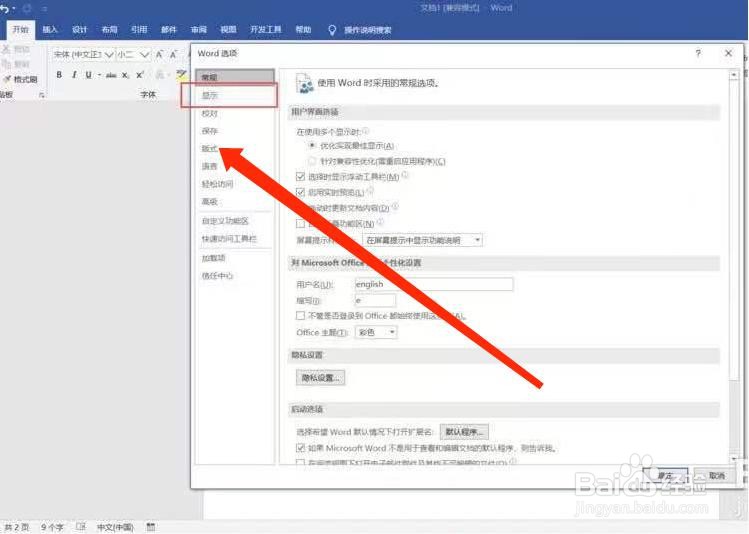Switch to the 开始 ribbon tab
The height and width of the screenshot is (534, 749).
21,30
